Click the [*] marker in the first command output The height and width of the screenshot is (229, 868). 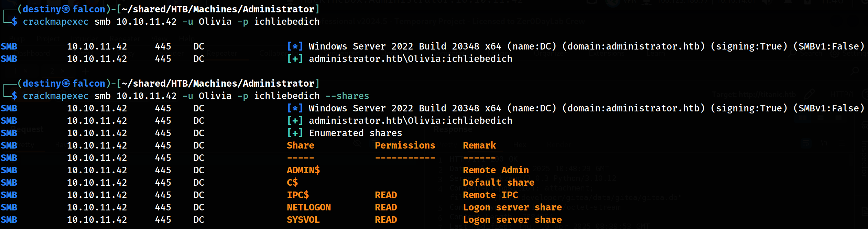coord(295,46)
